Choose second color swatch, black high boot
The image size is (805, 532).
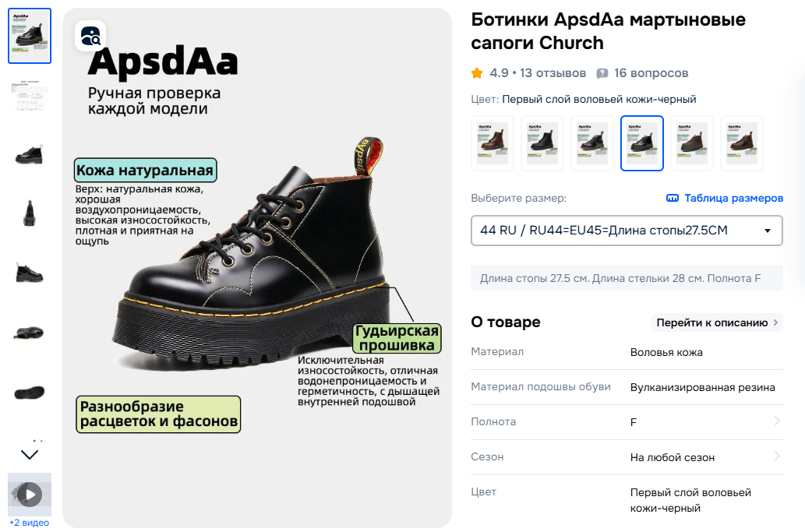coord(542,143)
